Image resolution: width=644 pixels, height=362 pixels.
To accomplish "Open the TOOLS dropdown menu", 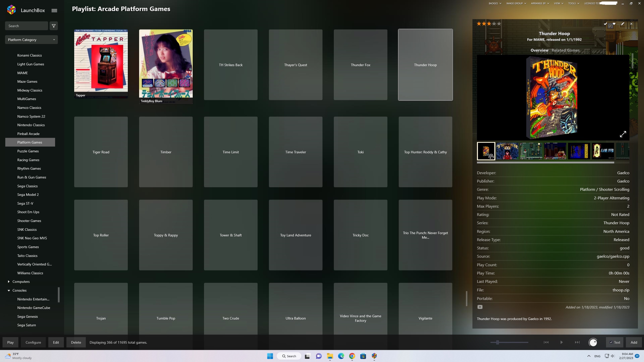I will click(574, 3).
